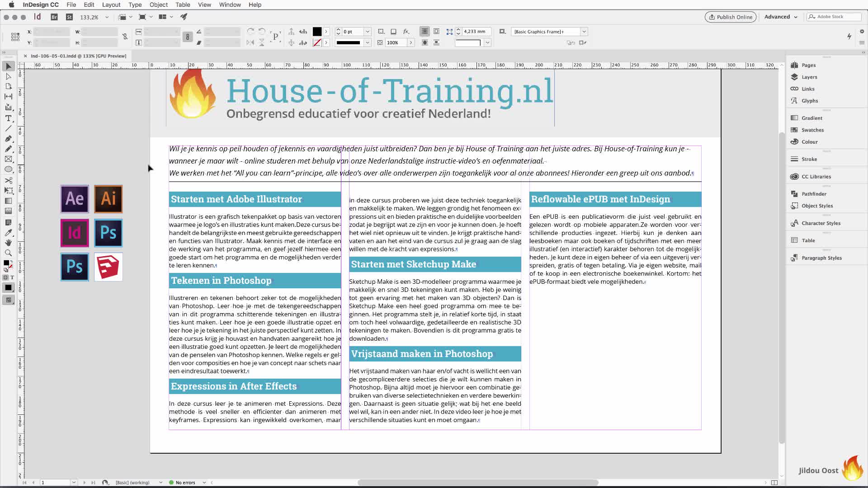
Task: Open the File menu
Action: tap(71, 5)
